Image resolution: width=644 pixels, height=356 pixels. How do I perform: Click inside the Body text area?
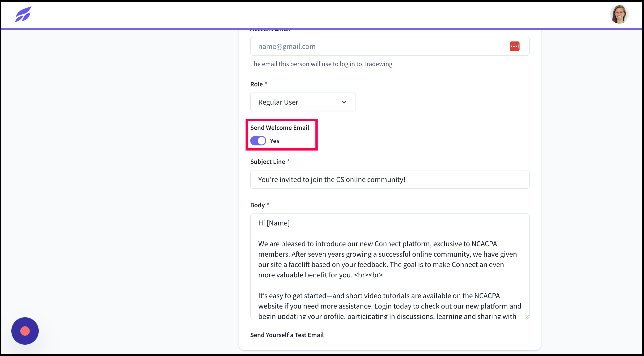click(x=390, y=266)
